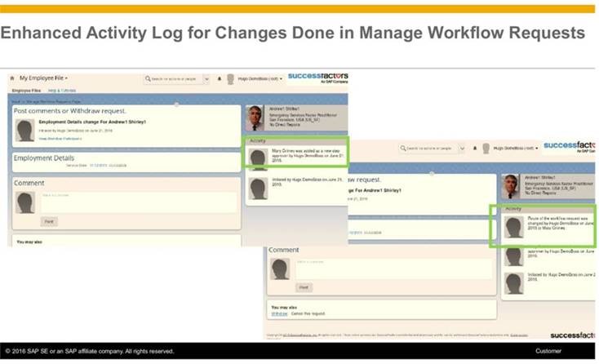Open the Hugo DemoBoss user menu, left screenshot

tap(260, 78)
